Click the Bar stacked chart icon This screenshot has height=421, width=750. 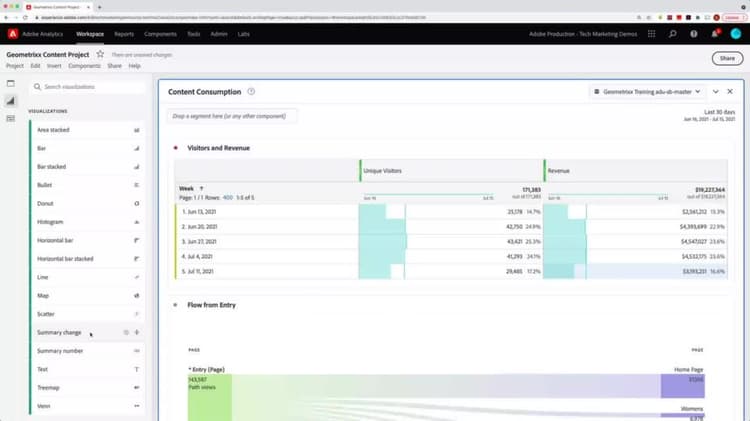coord(137,167)
